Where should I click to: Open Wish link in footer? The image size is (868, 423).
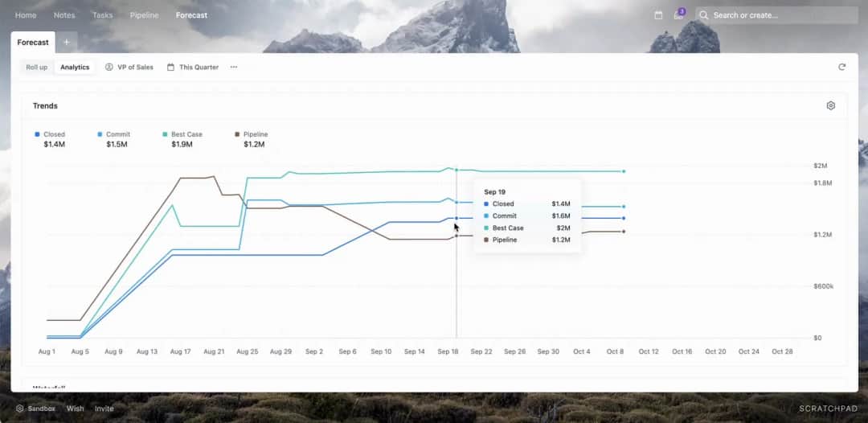tap(75, 409)
